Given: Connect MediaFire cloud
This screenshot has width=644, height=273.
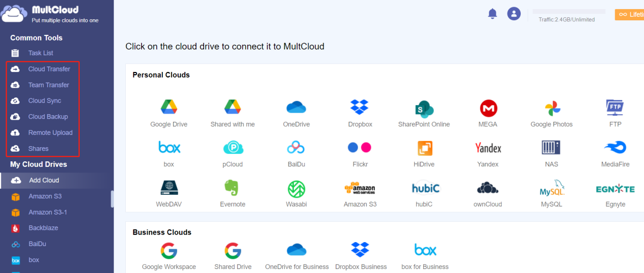Looking at the screenshot, I should point(615,153).
